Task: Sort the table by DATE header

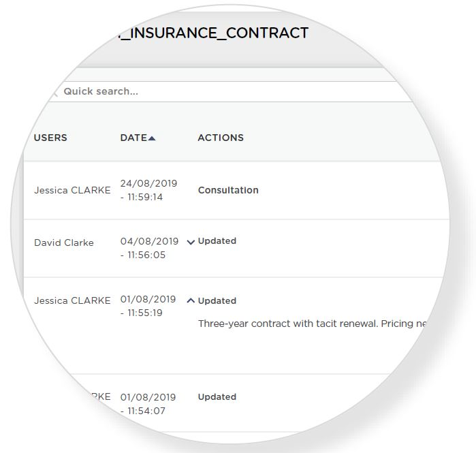Action: (133, 138)
